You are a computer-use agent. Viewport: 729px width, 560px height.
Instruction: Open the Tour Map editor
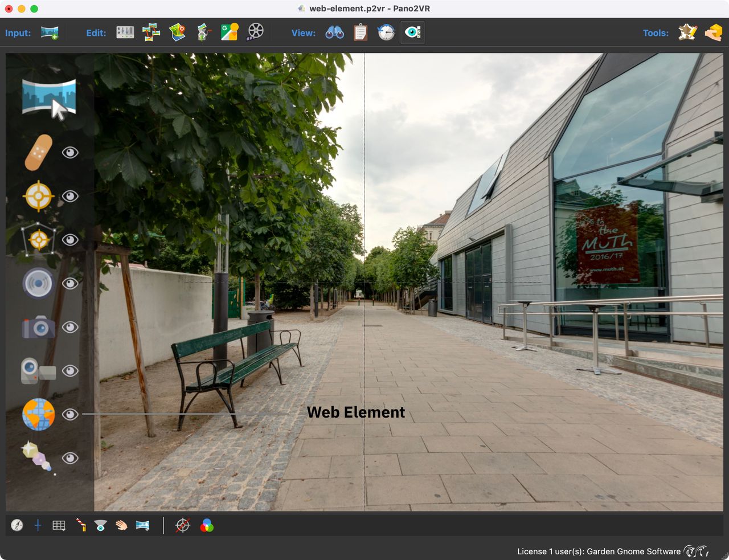(177, 32)
